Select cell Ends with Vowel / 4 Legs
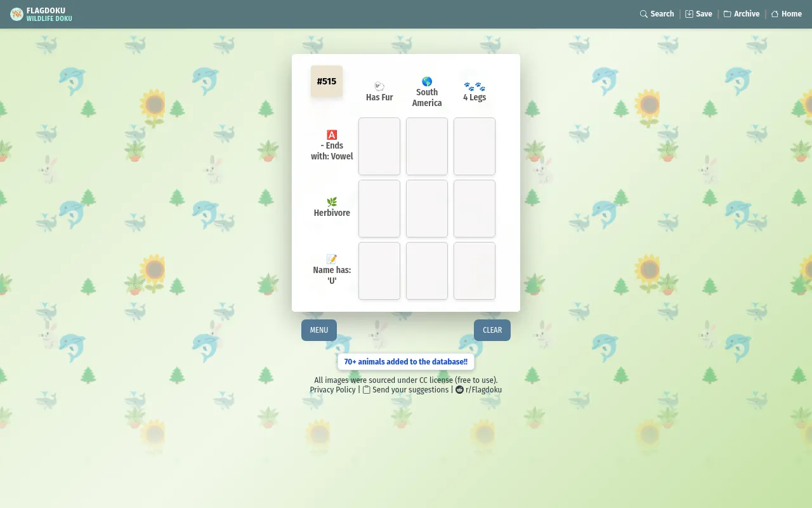 [475, 146]
